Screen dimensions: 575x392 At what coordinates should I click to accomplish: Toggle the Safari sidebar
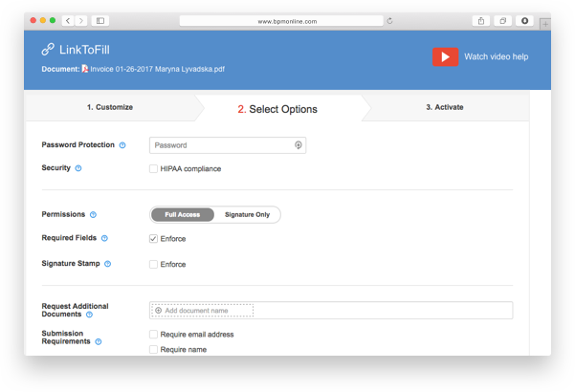coord(100,21)
